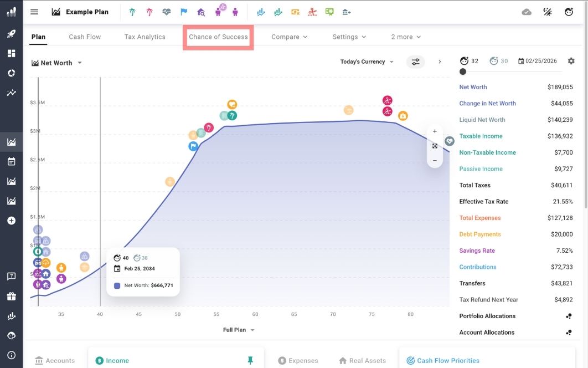Toggle the pin icon on Income tab
The image size is (588, 368).
(250, 360)
